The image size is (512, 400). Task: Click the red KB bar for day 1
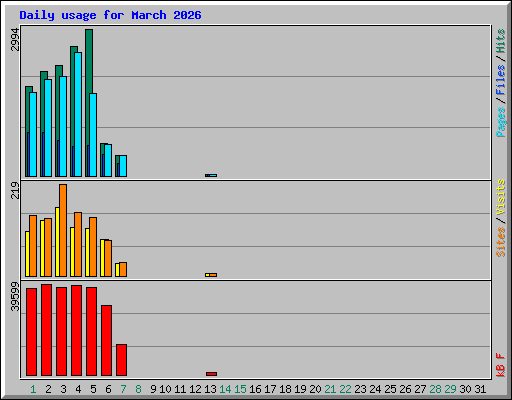pos(31,332)
